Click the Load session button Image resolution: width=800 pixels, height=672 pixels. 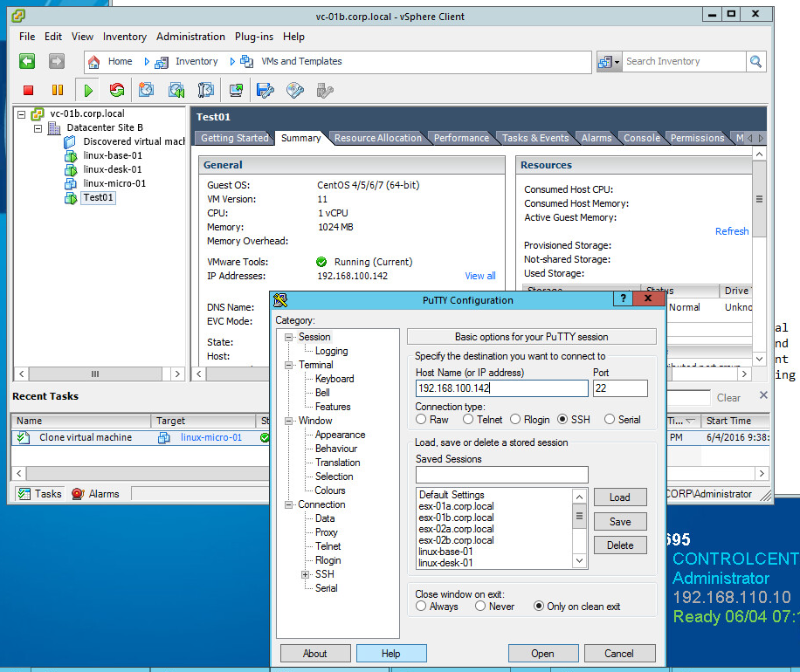pyautogui.click(x=620, y=497)
